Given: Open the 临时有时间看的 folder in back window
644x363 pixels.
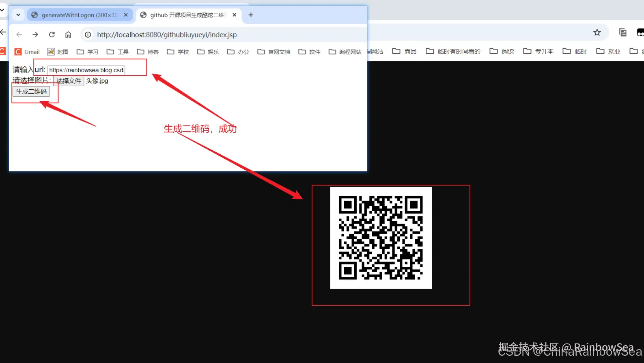Looking at the screenshot, I should (x=453, y=51).
